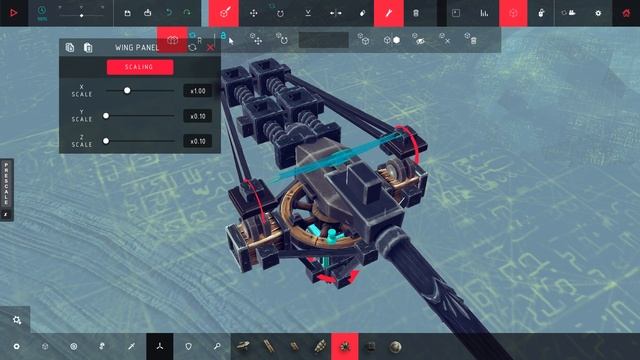Undo the last build action
The height and width of the screenshot is (360, 640).
168,12
